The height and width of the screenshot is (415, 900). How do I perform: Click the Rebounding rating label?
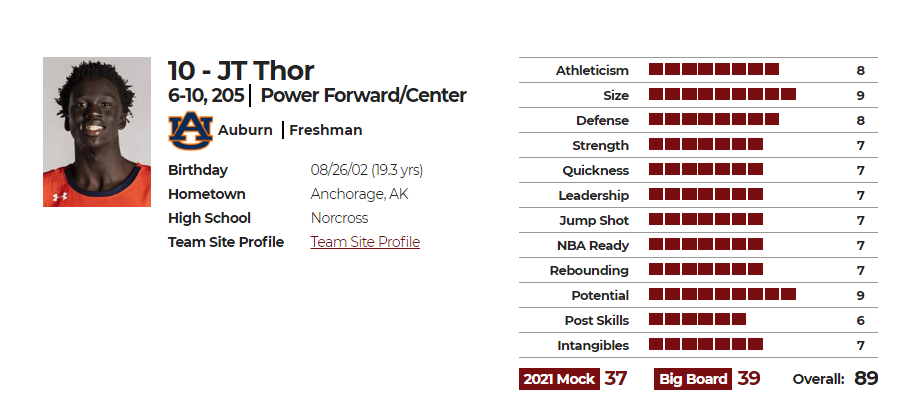[x=589, y=270]
